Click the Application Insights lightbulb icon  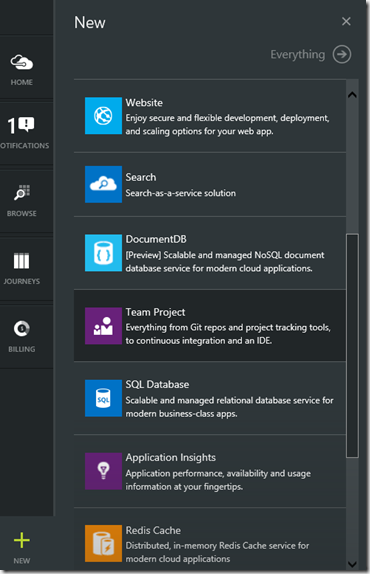pyautogui.click(x=103, y=471)
